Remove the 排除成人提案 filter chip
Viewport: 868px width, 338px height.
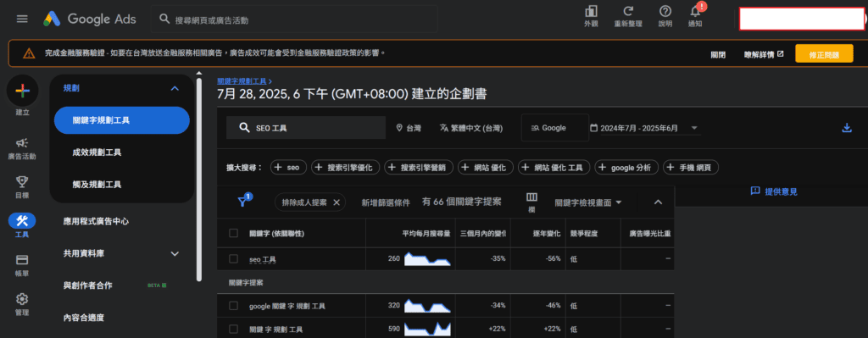click(x=336, y=202)
